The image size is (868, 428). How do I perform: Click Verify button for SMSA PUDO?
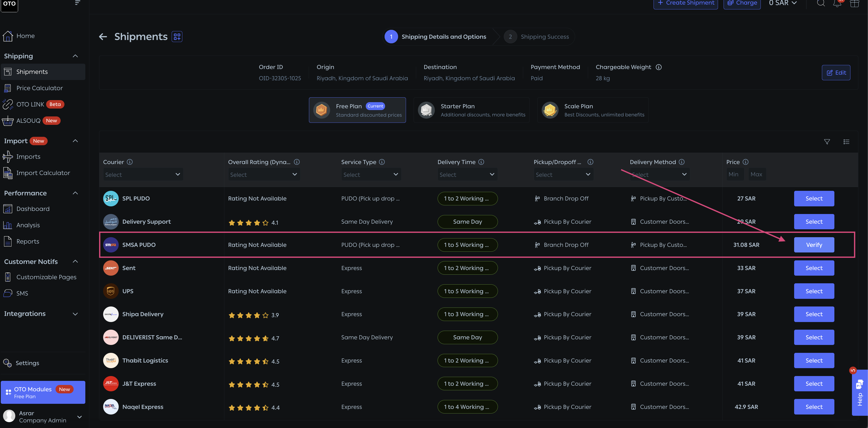pyautogui.click(x=814, y=245)
